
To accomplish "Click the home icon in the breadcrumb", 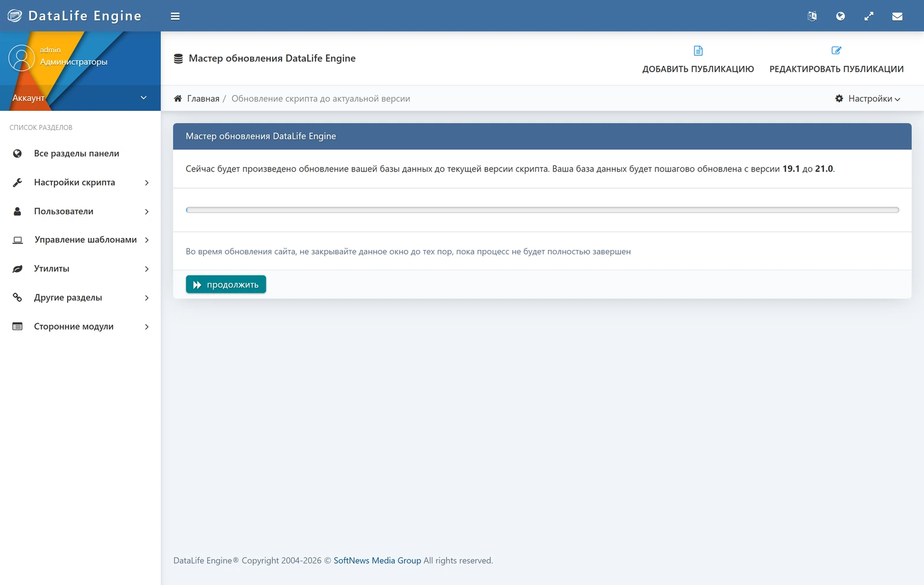I will (x=178, y=99).
